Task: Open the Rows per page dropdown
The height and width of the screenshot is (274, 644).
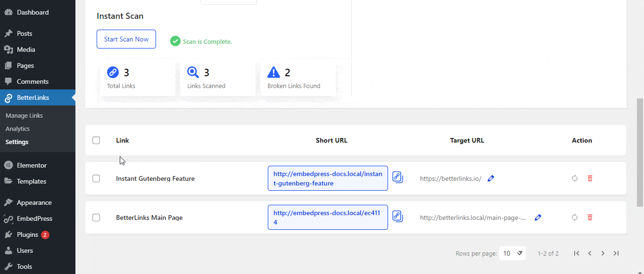Action: (512, 253)
